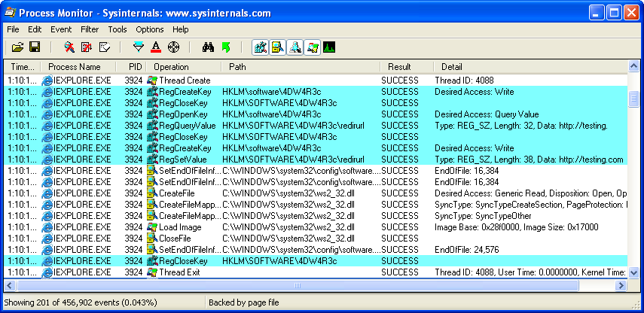Open the Tools menu
The height and width of the screenshot is (313, 644).
pyautogui.click(x=118, y=29)
